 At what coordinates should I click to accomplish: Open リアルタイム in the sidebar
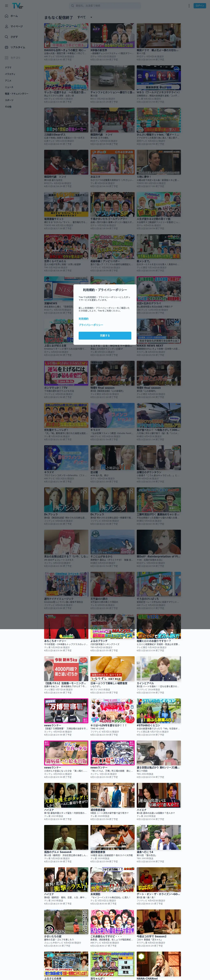click(x=15, y=47)
